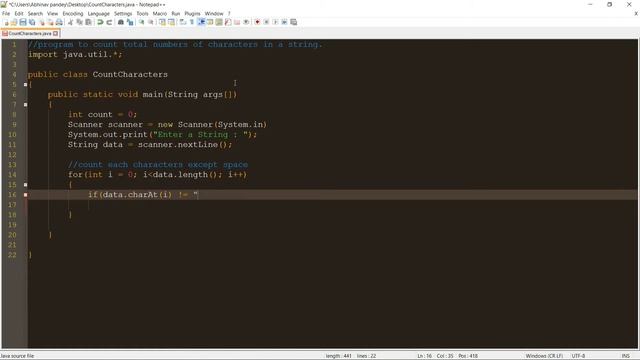Click the close document X below window controls

tap(636, 13)
